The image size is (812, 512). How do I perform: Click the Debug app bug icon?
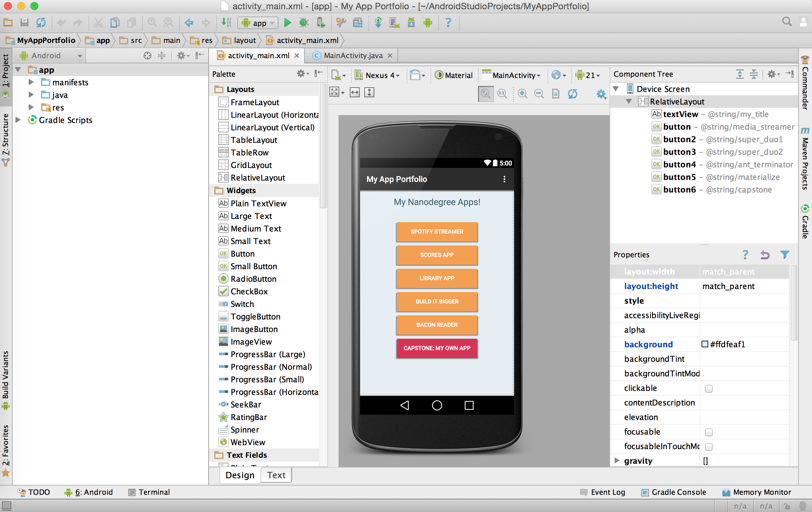(304, 22)
